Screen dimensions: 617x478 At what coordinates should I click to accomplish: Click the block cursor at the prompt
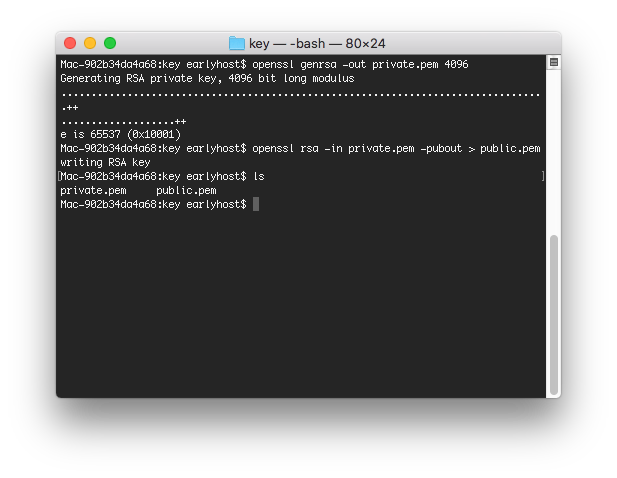[256, 204]
